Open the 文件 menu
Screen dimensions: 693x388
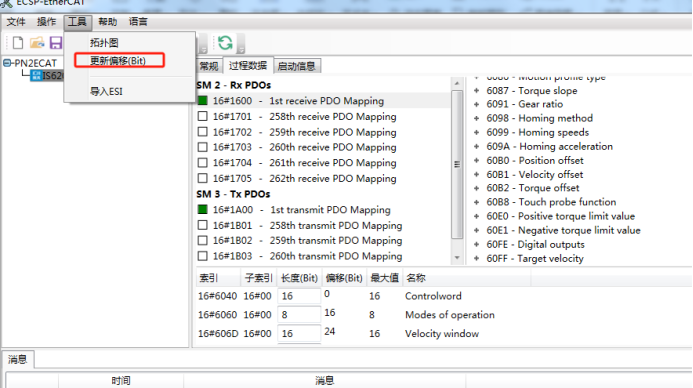(x=16, y=22)
